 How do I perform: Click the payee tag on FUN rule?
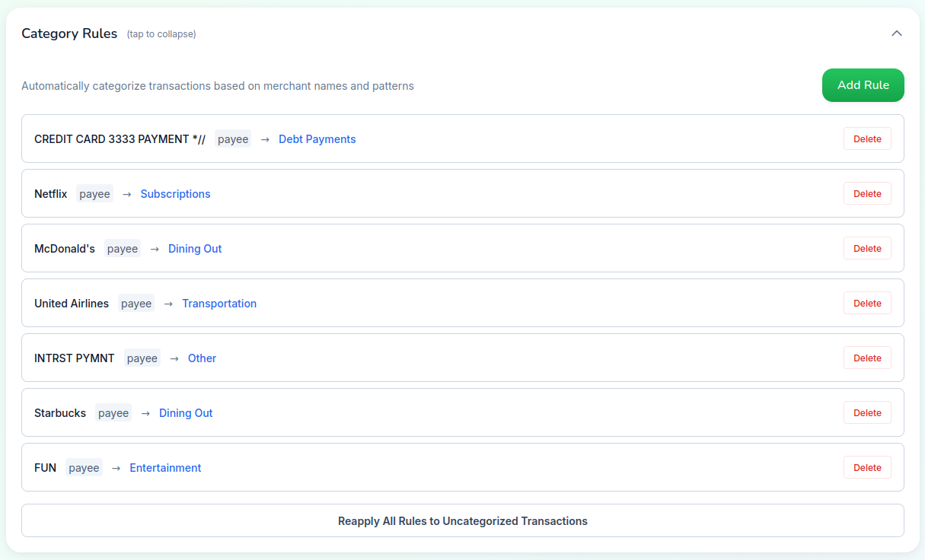84,467
